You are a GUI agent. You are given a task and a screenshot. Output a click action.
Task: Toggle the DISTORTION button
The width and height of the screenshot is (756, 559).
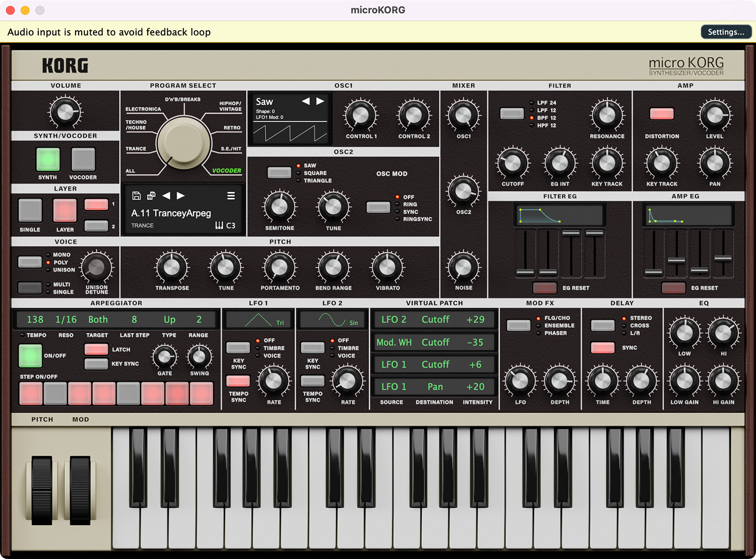coord(662,113)
